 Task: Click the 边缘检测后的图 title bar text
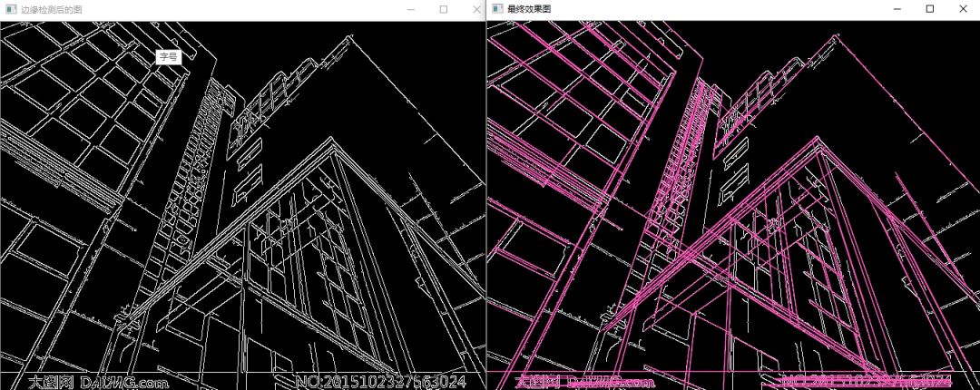(x=51, y=9)
